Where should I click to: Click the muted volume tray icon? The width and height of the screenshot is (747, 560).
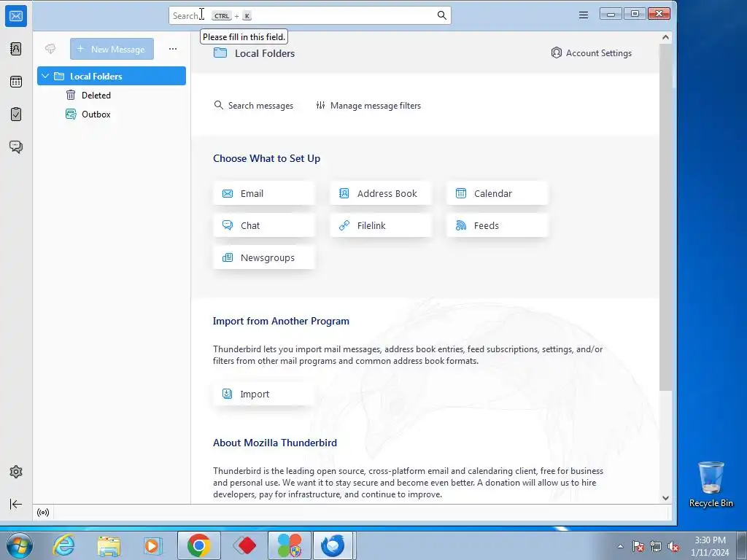click(x=673, y=546)
